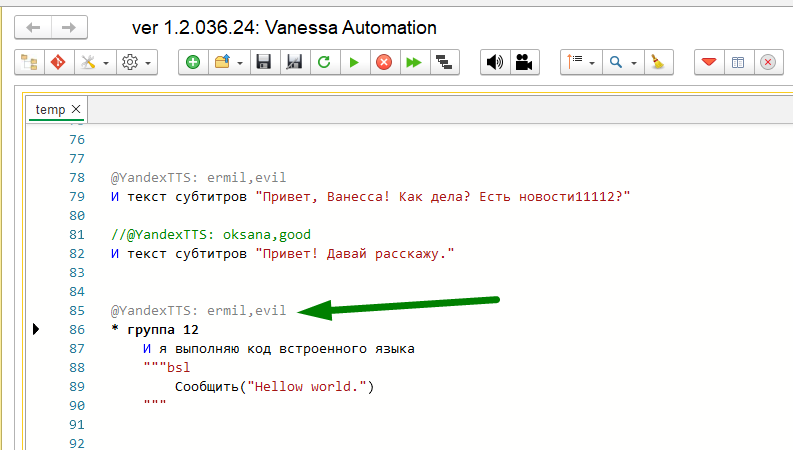This screenshot has width=793, height=450.
Task: Toggle sound with the speaker icon
Action: [495, 62]
